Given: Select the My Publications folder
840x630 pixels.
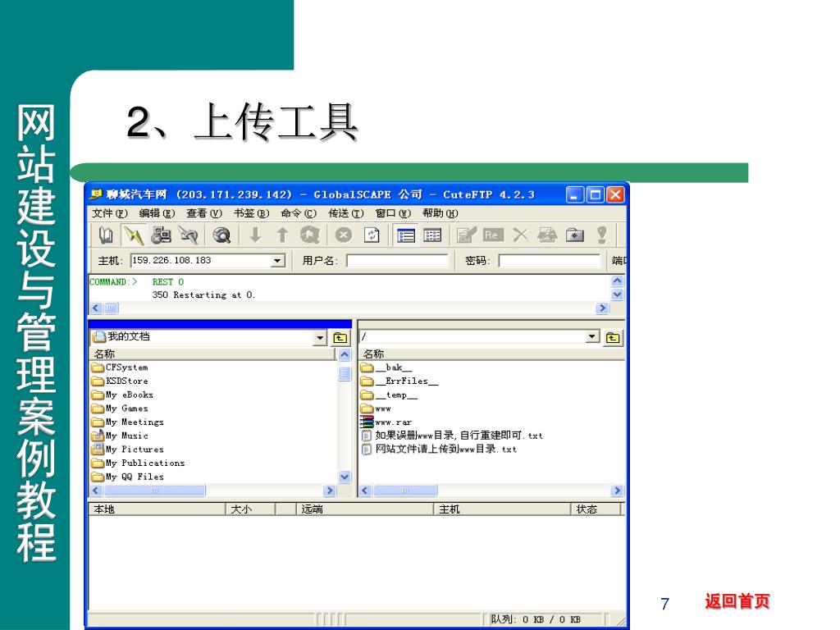Looking at the screenshot, I should tap(138, 463).
